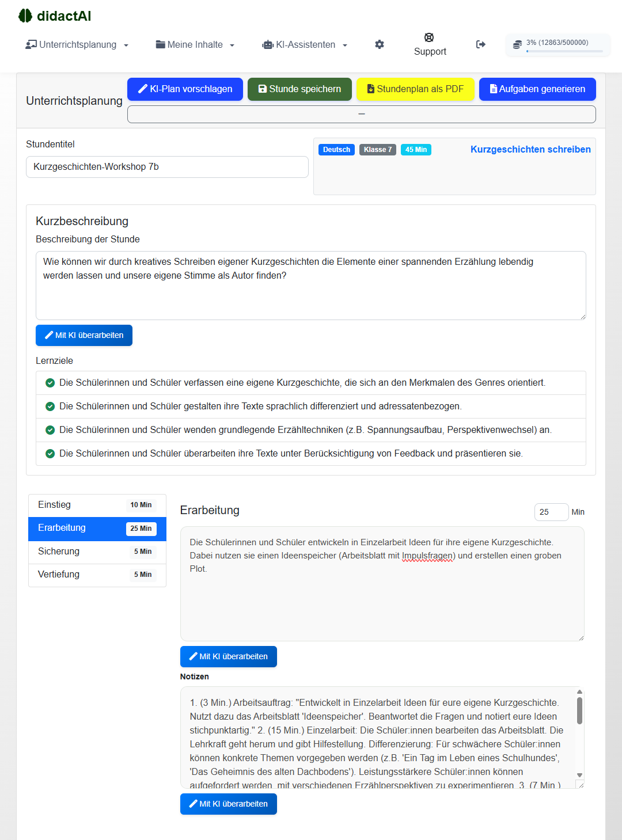
Task: Click the token usage coins icon
Action: point(517,44)
